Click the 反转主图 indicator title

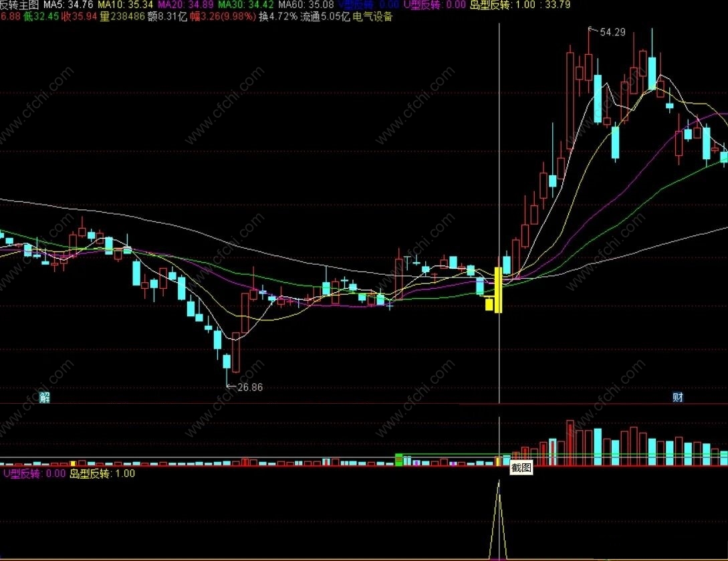tap(19, 5)
